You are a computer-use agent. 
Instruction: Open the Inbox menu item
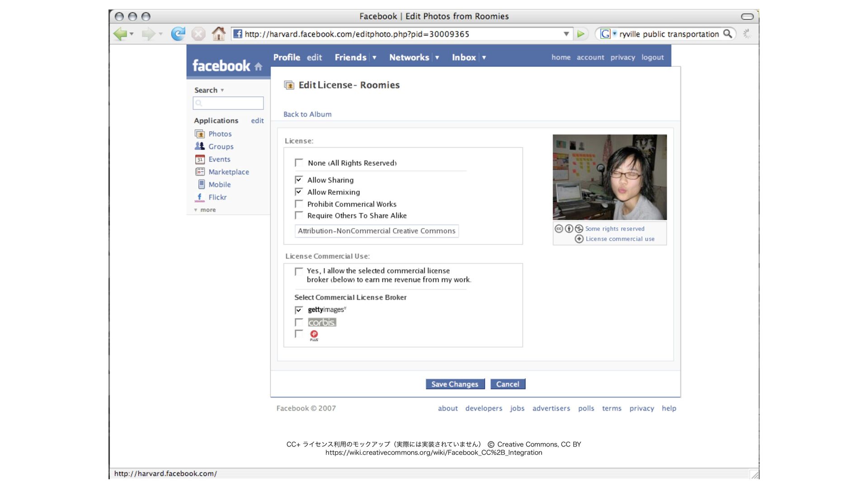click(x=464, y=57)
